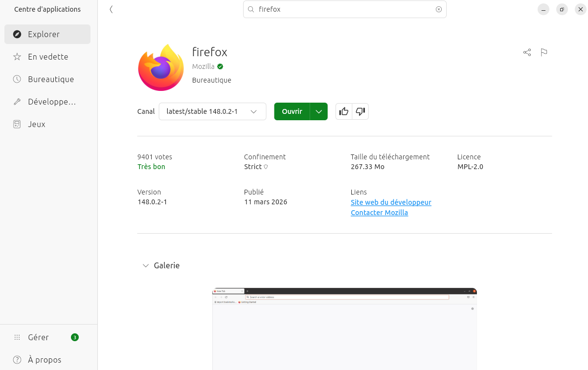
Task: Collapse the Galerie section
Action: pos(145,265)
